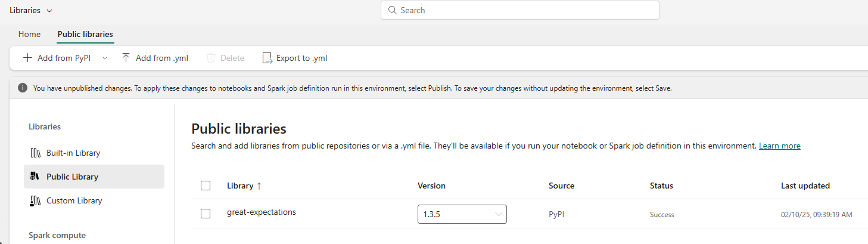Click the sort arrow beside the Library column

pyautogui.click(x=259, y=186)
